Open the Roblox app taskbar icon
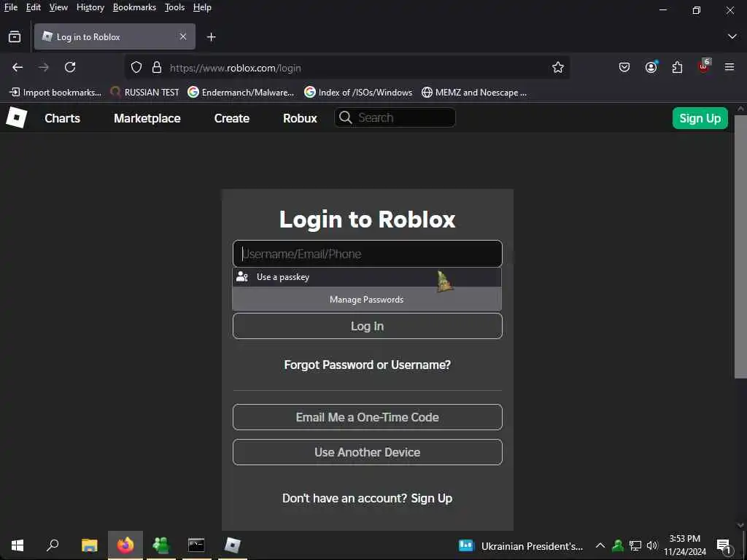This screenshot has height=560, width=747. click(233, 545)
